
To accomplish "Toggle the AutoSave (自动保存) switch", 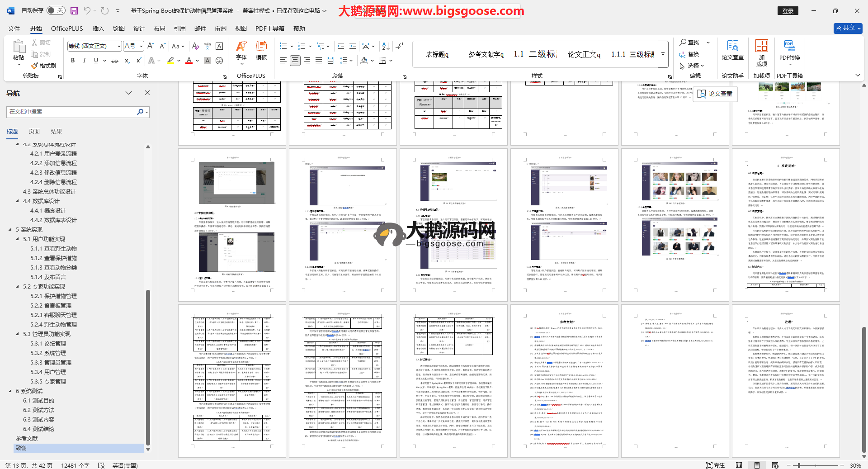I will pos(56,10).
